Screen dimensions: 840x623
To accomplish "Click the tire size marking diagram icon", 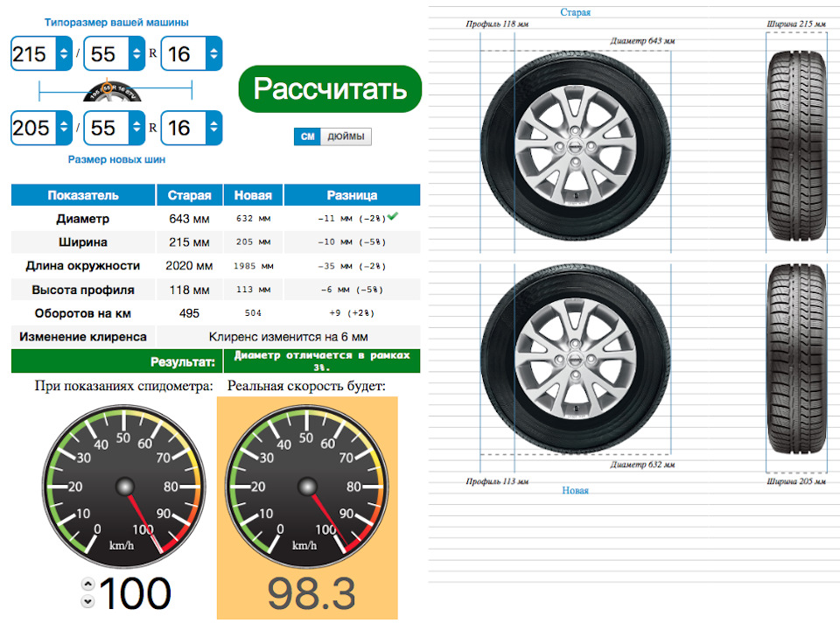I will point(112,91).
